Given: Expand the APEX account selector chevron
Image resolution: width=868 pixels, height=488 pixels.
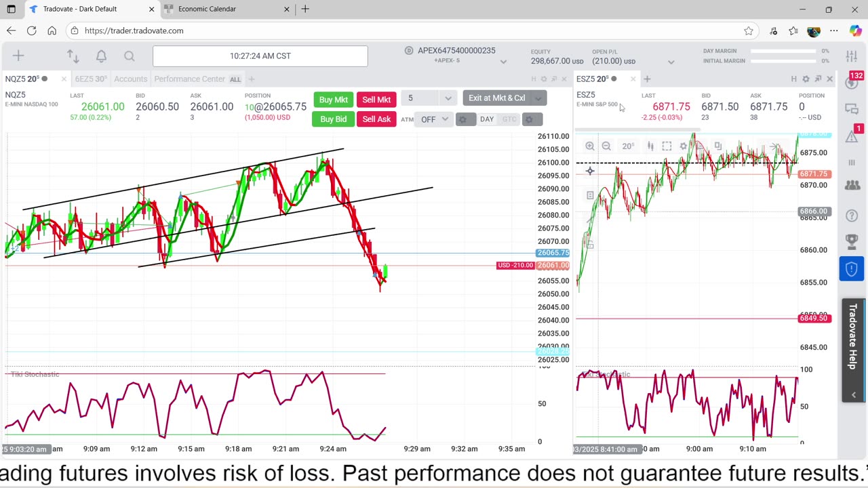Looking at the screenshot, I should [x=503, y=62].
